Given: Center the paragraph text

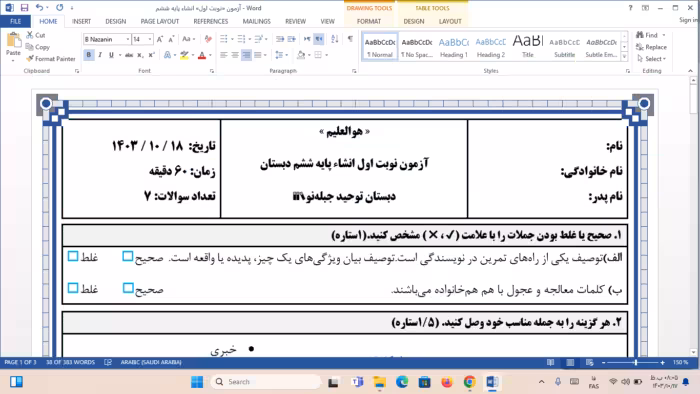Looking at the screenshot, I should (x=235, y=55).
